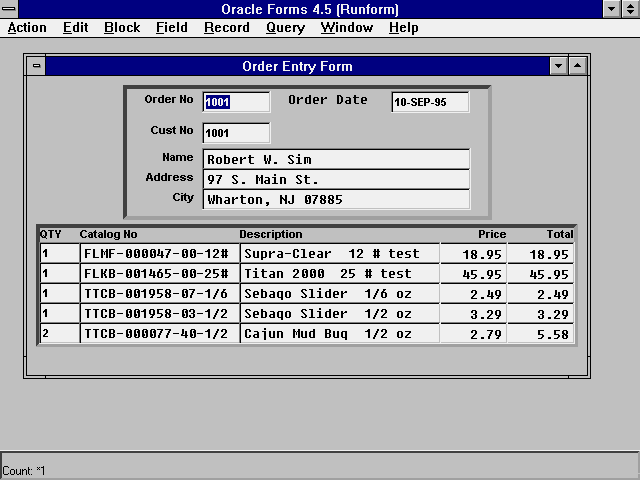This screenshot has height=480, width=640.
Task: Maximize the Order Entry Form window
Action: pos(577,67)
